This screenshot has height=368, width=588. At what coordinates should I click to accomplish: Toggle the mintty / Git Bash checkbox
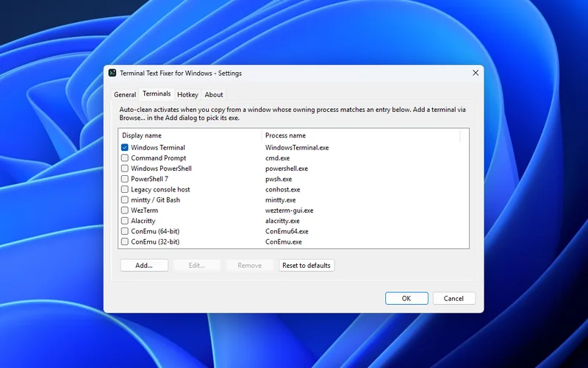125,200
